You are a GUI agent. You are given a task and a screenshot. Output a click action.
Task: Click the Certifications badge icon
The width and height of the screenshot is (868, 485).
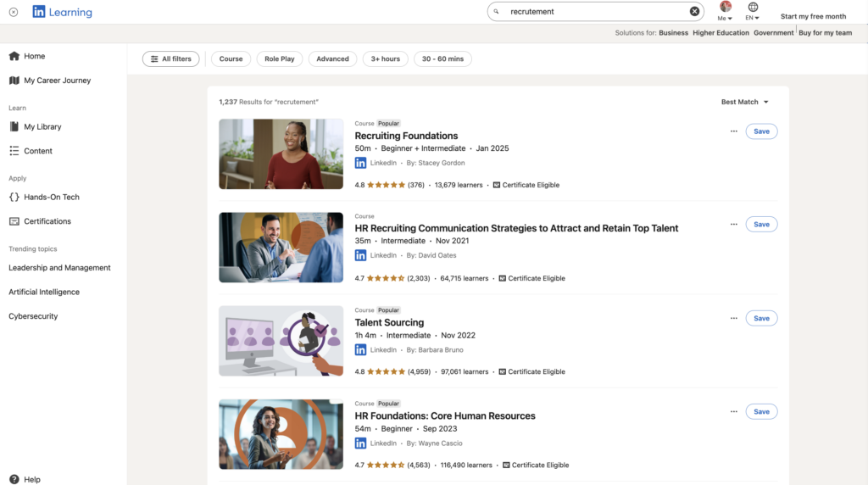(14, 221)
